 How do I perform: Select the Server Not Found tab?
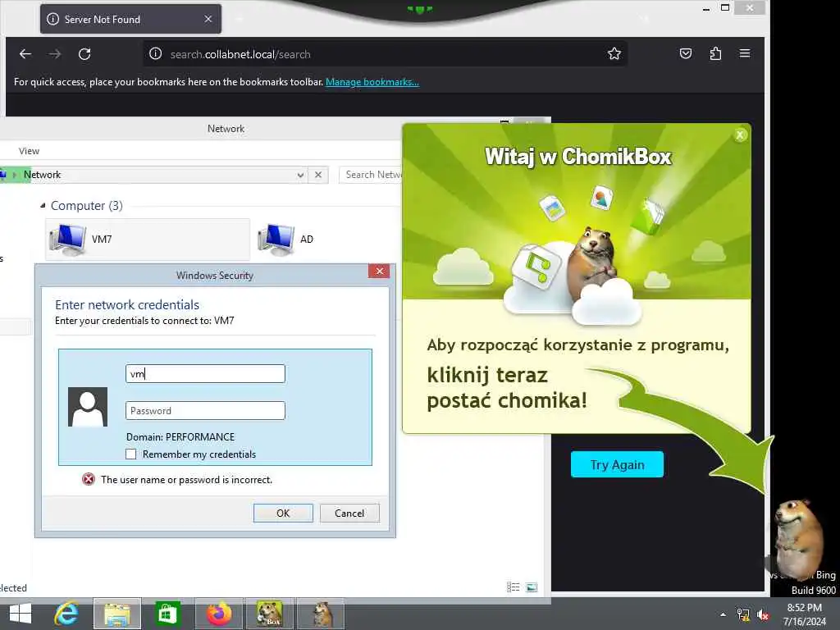point(130,20)
